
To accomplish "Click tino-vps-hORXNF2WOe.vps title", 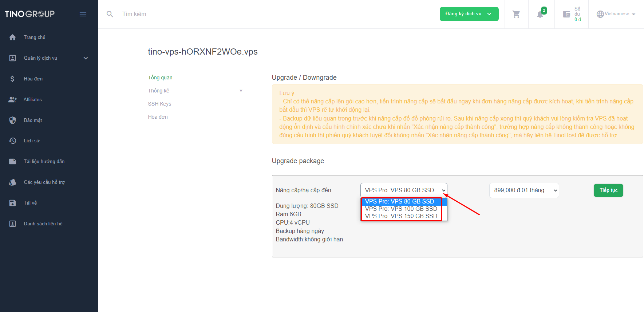I will [203, 52].
